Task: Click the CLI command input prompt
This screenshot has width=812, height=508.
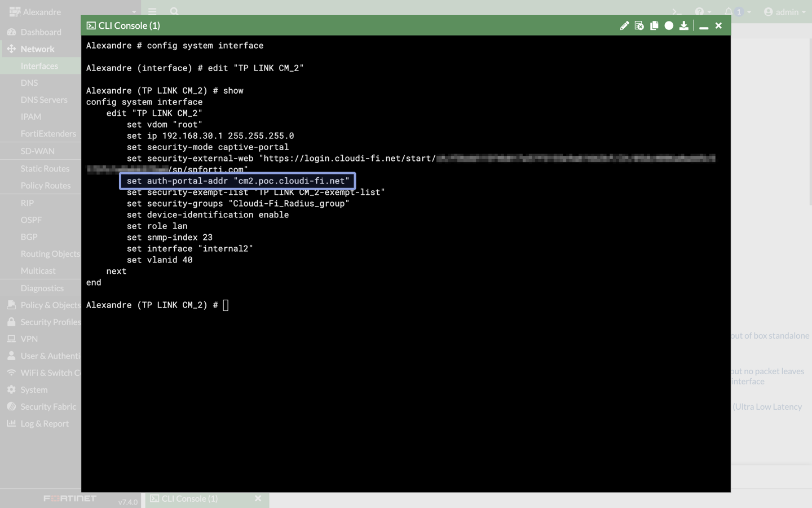Action: 225,305
